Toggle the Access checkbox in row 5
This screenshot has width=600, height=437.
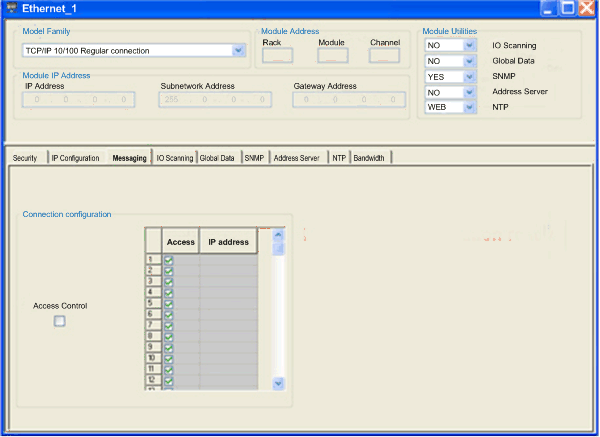click(x=168, y=303)
